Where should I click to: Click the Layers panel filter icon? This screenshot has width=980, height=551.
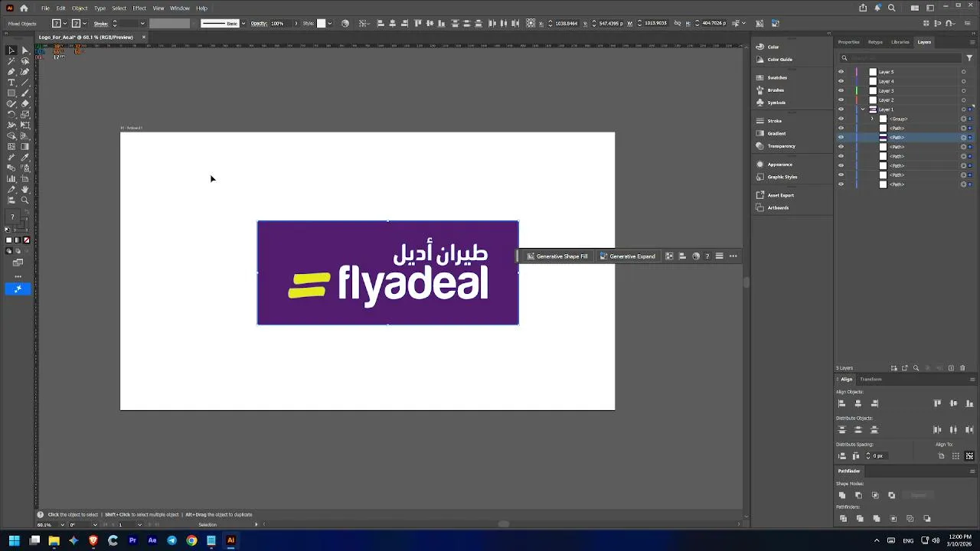[x=970, y=57]
